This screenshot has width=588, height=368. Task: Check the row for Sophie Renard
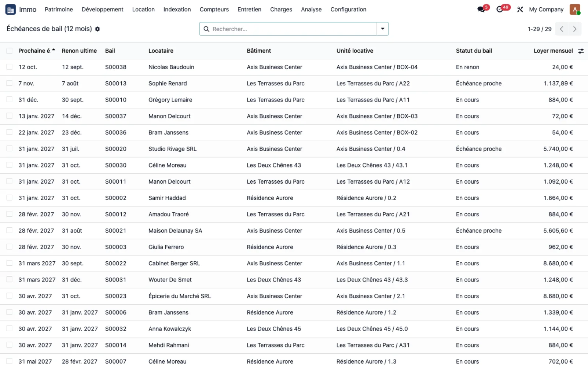pyautogui.click(x=10, y=83)
